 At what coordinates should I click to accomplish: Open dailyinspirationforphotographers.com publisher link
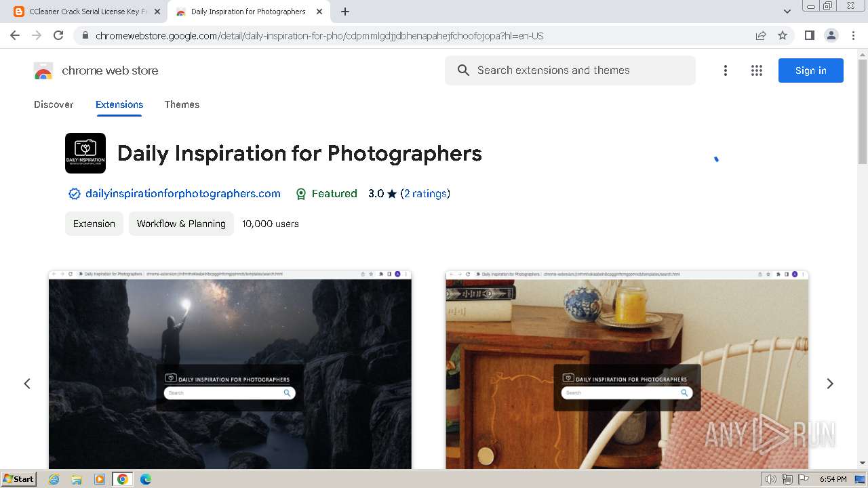[x=183, y=194]
